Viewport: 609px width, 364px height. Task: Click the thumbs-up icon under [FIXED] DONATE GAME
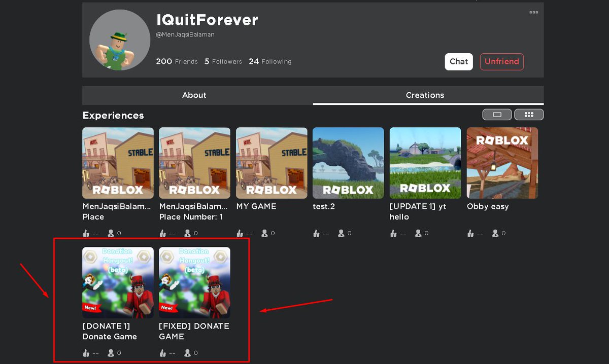pyautogui.click(x=162, y=353)
